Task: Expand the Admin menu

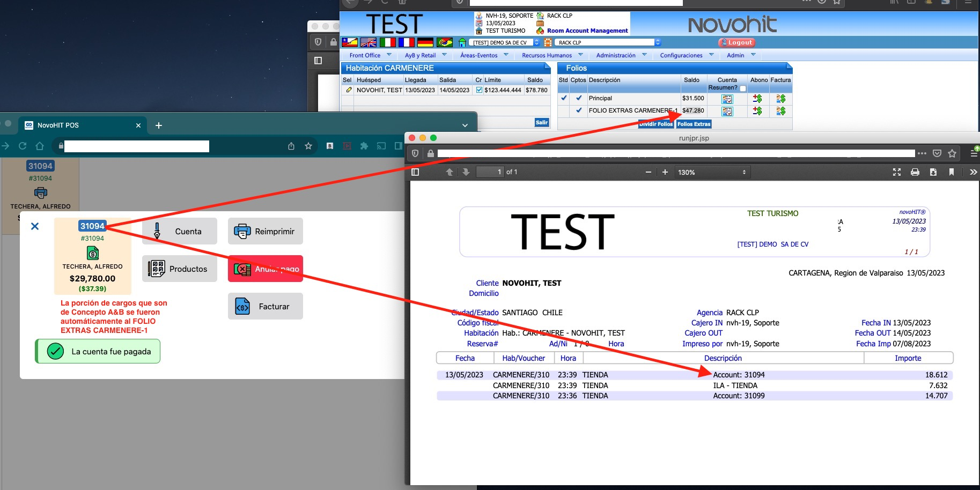Action: click(x=741, y=55)
